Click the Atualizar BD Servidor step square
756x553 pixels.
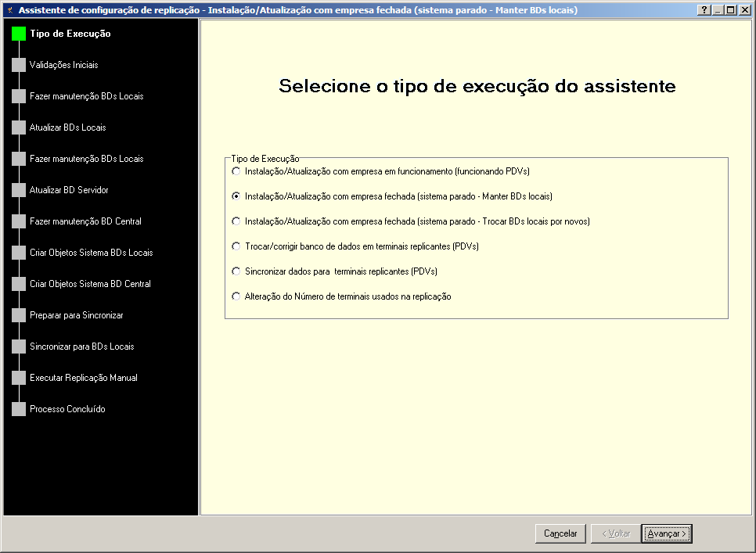click(x=19, y=190)
